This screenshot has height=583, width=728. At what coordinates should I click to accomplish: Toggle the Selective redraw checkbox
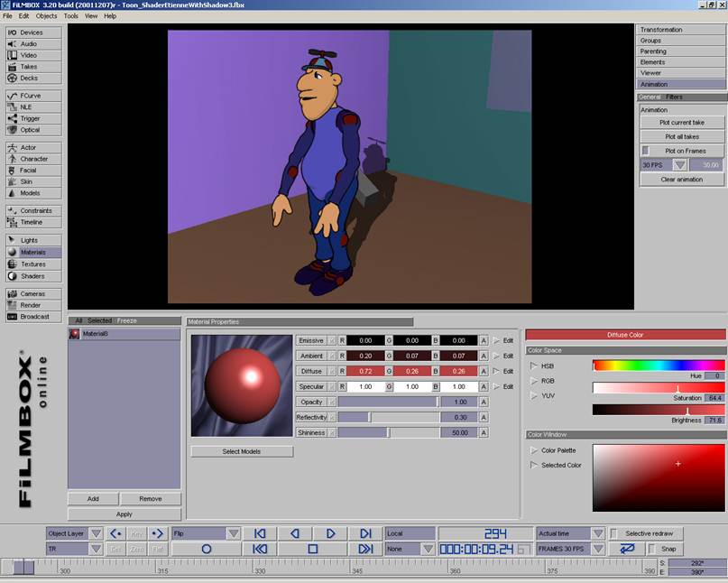point(613,533)
